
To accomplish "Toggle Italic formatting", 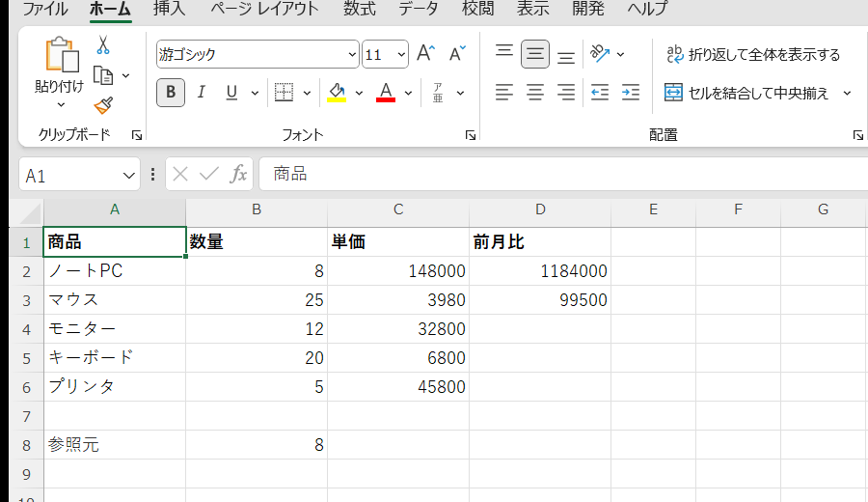I will click(201, 92).
